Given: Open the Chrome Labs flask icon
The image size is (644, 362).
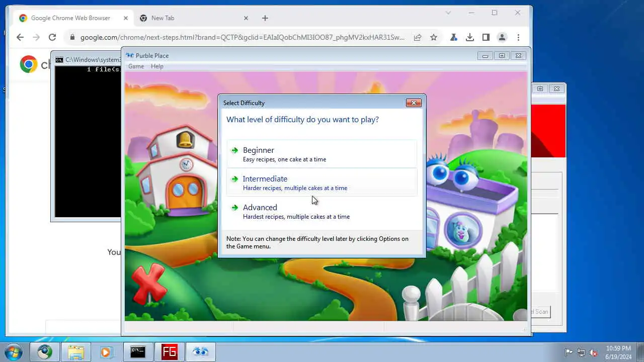Looking at the screenshot, I should coord(453,37).
